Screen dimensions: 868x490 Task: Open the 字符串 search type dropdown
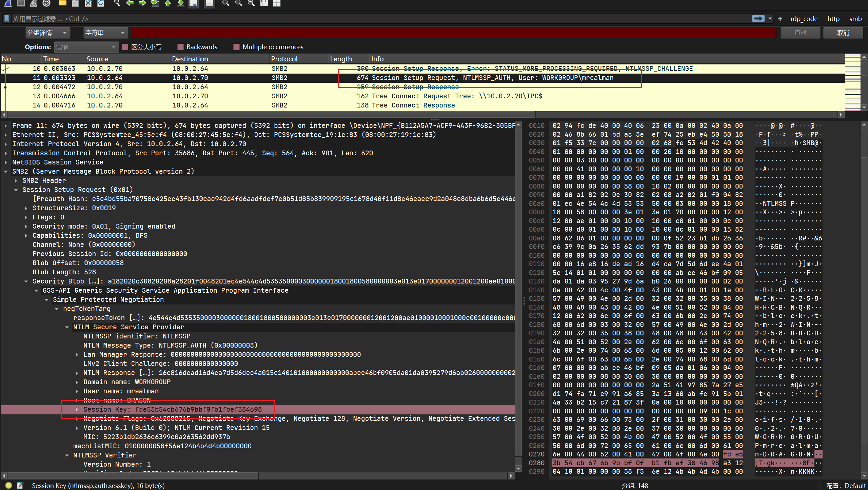click(105, 33)
